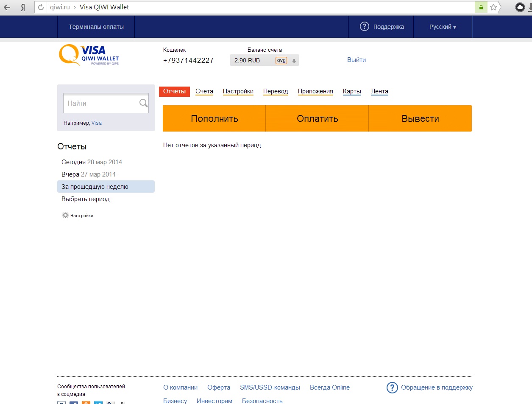Choose Выбрать период in reports sidebar

point(86,199)
